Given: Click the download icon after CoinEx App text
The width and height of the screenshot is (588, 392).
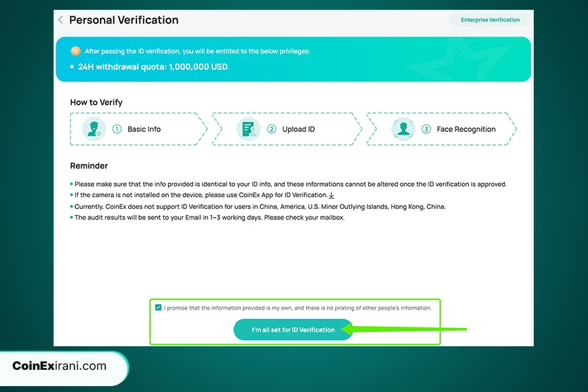Looking at the screenshot, I should click(x=331, y=195).
